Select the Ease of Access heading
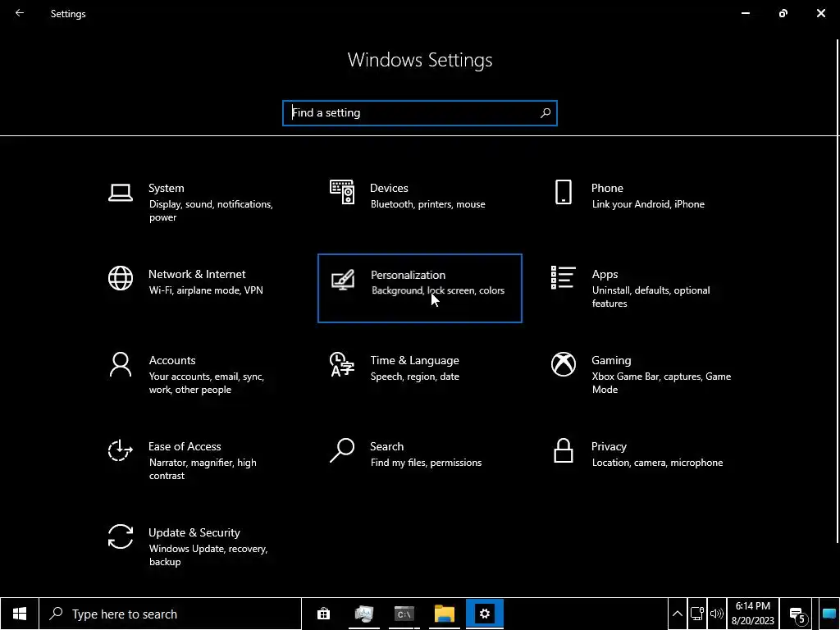Image resolution: width=840 pixels, height=630 pixels. click(185, 447)
